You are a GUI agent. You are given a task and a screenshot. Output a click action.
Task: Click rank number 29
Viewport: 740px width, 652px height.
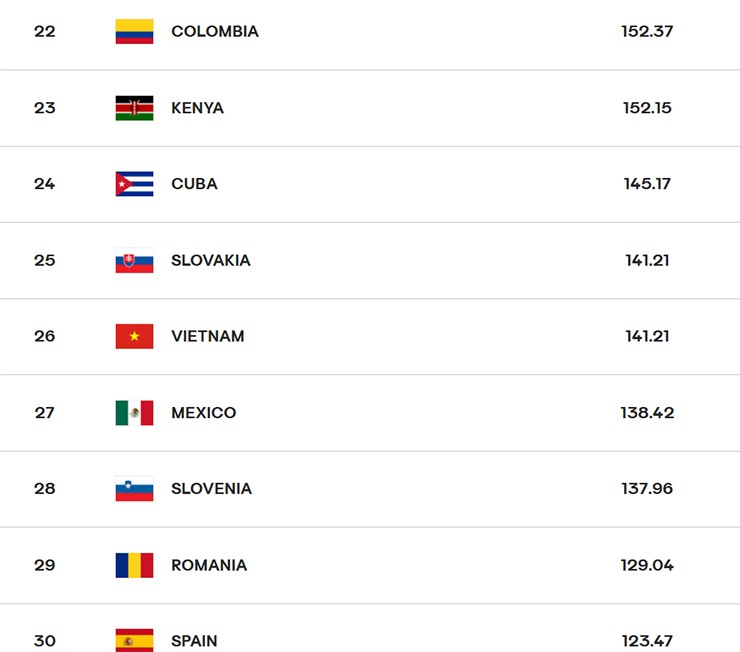point(44,565)
